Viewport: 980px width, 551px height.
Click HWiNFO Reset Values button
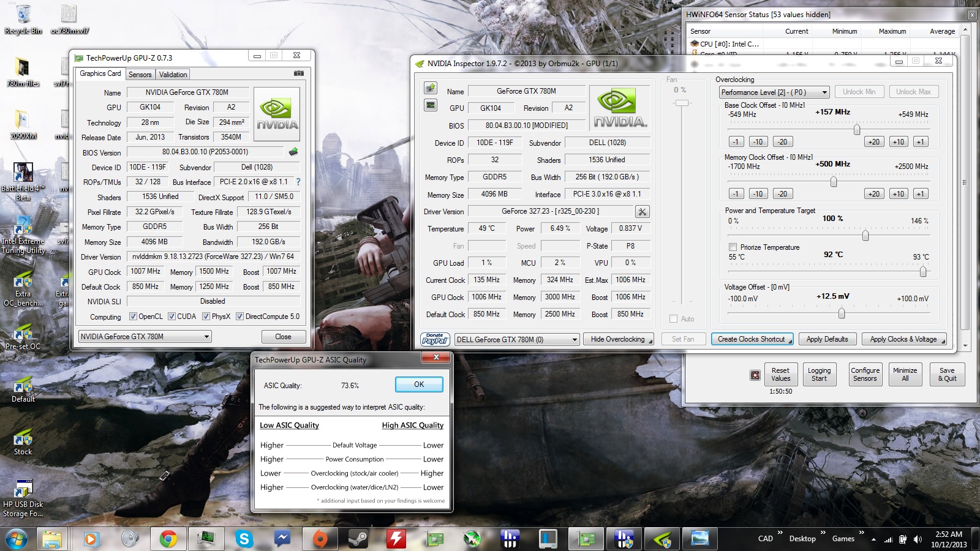[780, 374]
